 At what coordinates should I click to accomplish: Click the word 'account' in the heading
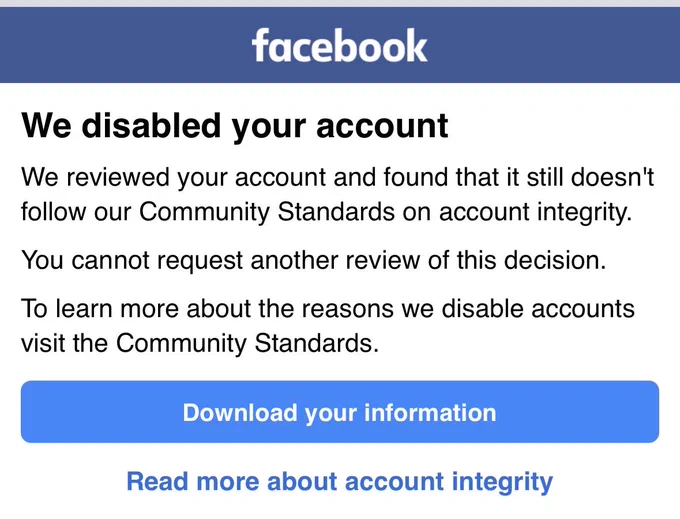pos(382,127)
